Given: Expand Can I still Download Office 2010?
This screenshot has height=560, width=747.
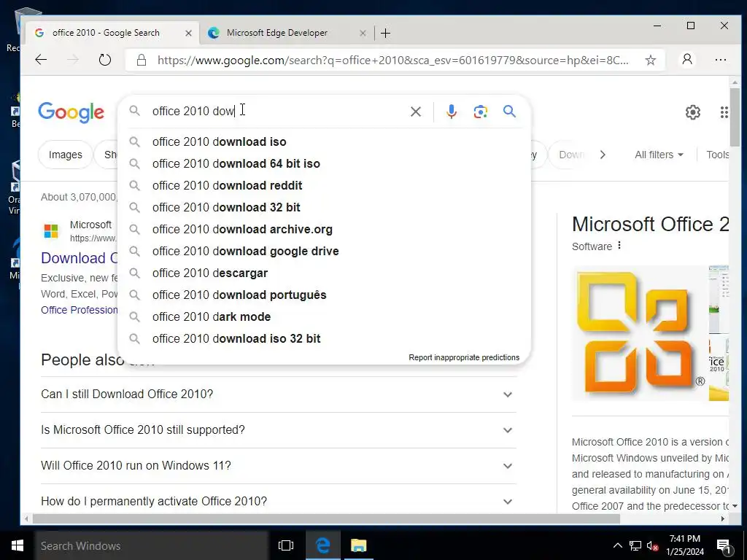Looking at the screenshot, I should pyautogui.click(x=279, y=394).
